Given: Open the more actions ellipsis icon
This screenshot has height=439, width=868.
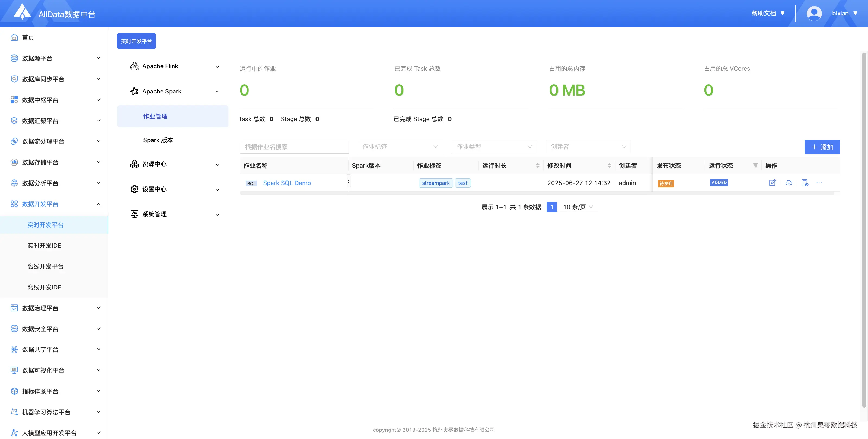Looking at the screenshot, I should (819, 183).
